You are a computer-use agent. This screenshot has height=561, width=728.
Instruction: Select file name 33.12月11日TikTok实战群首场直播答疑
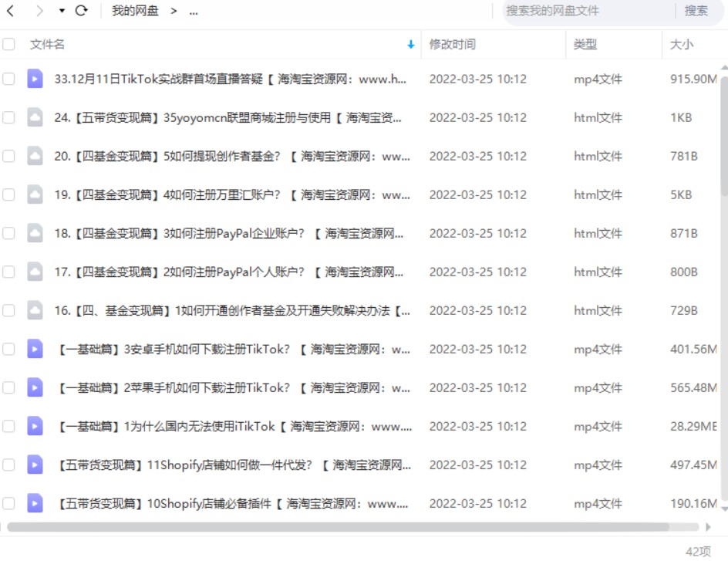[231, 79]
